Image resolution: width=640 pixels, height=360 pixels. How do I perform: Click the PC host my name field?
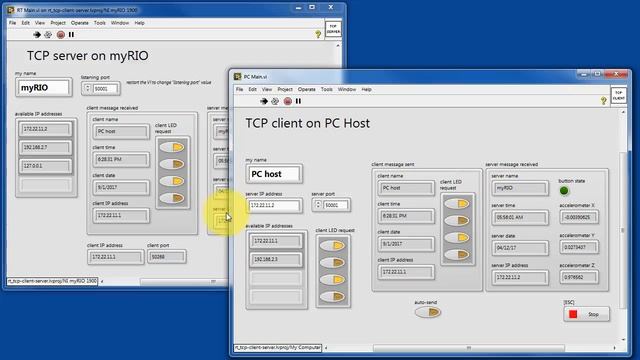coord(274,174)
